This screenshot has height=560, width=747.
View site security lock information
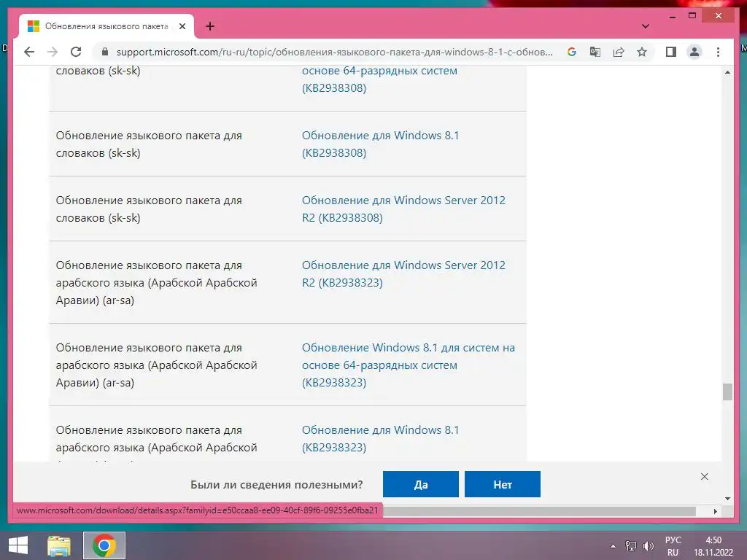[x=105, y=52]
